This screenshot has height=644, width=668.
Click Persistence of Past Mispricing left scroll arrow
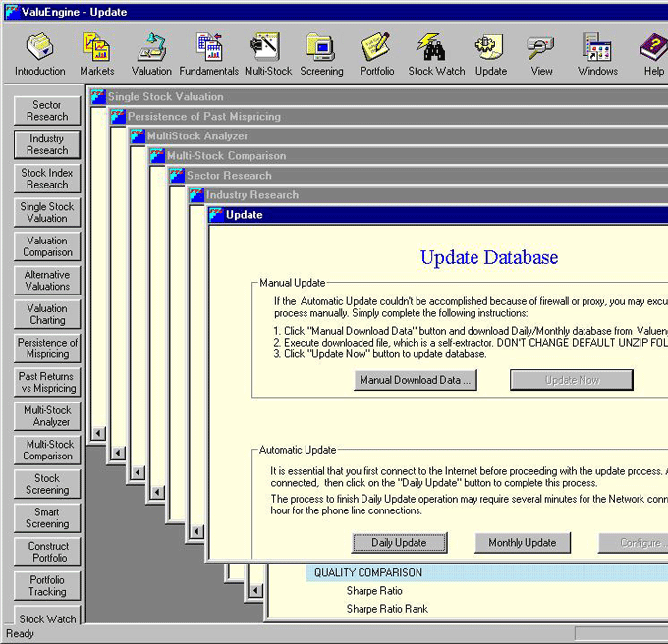(118, 453)
